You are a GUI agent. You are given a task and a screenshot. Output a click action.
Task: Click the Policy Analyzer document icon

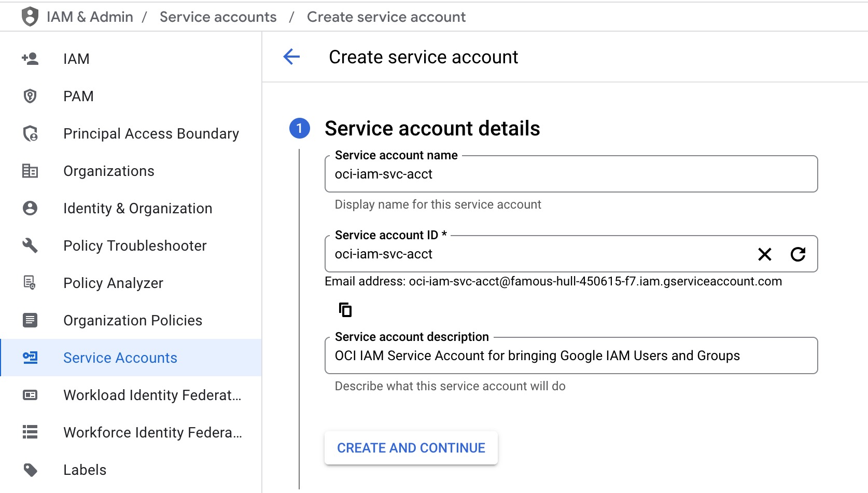30,283
